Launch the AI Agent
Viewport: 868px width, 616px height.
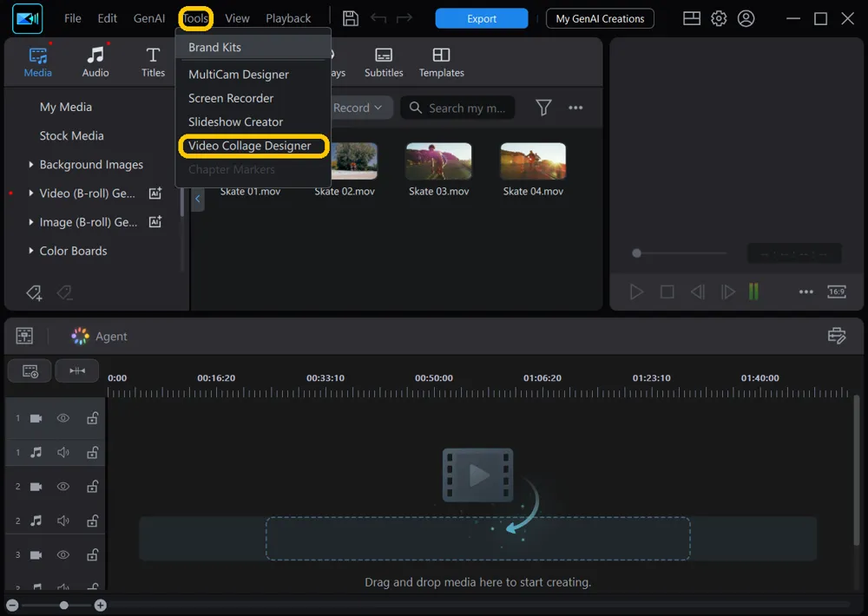point(99,336)
